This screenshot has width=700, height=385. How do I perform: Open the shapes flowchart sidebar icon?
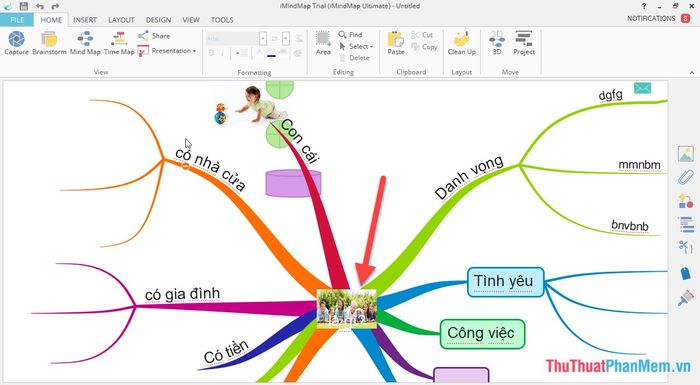tap(685, 201)
